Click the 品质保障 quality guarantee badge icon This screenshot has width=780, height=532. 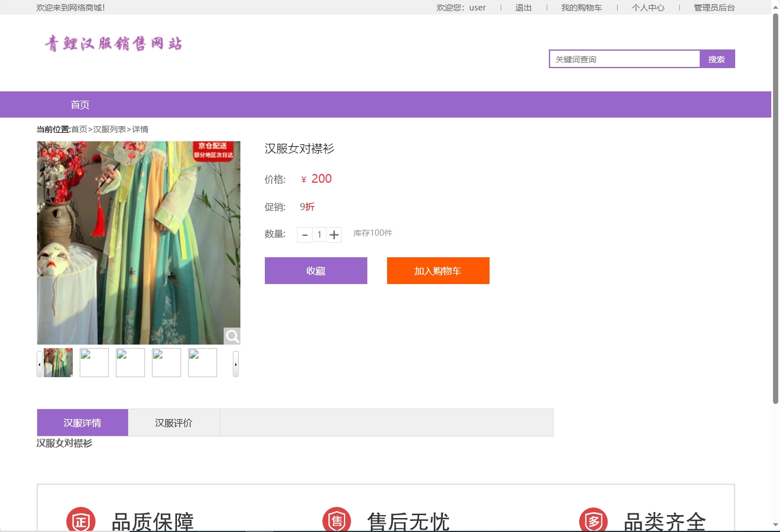(x=81, y=520)
